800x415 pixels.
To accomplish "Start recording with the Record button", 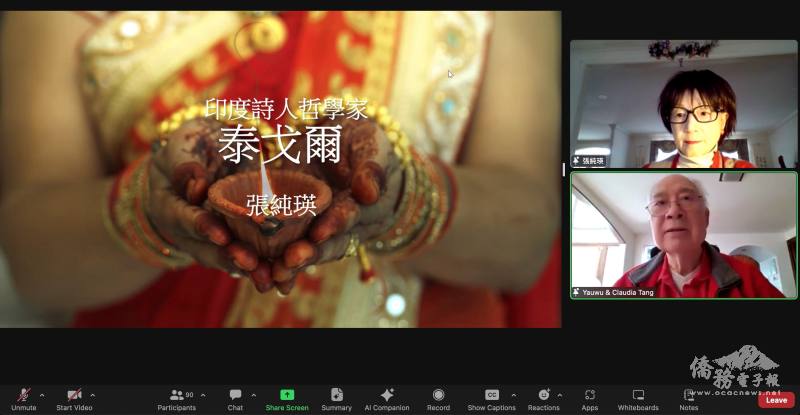I will 438,396.
